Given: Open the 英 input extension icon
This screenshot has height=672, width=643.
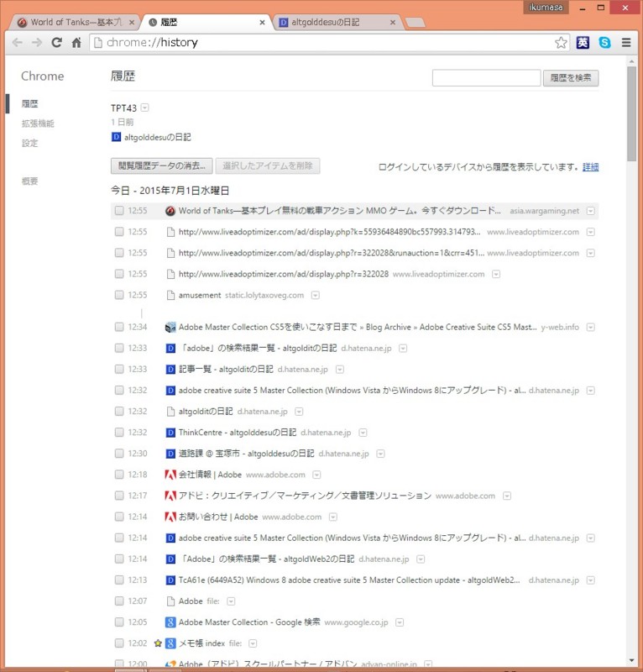Looking at the screenshot, I should (583, 43).
